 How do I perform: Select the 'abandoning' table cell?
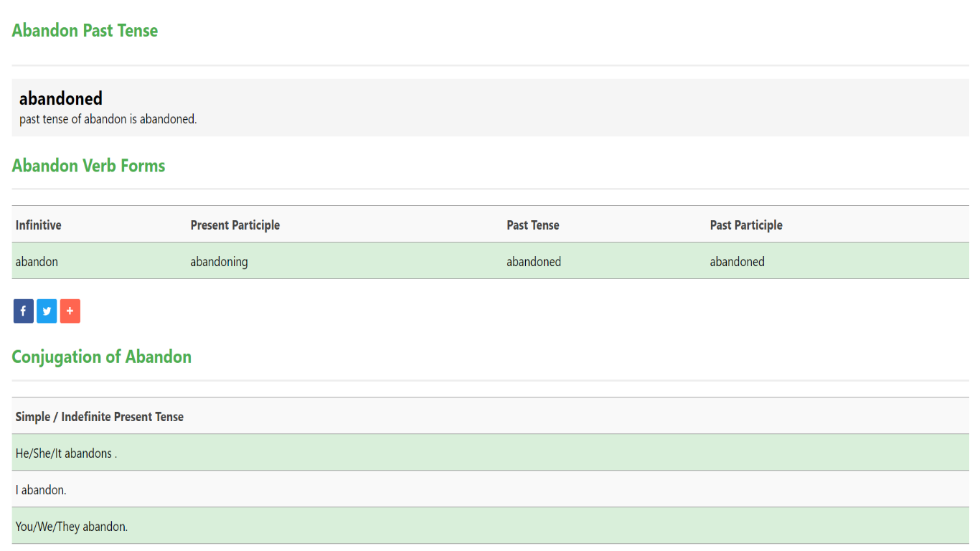[219, 262]
